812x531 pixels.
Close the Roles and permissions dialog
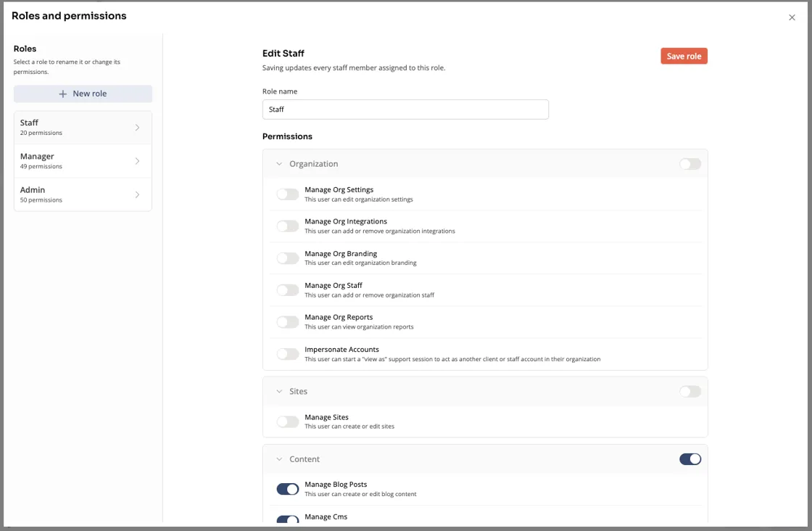coord(792,17)
